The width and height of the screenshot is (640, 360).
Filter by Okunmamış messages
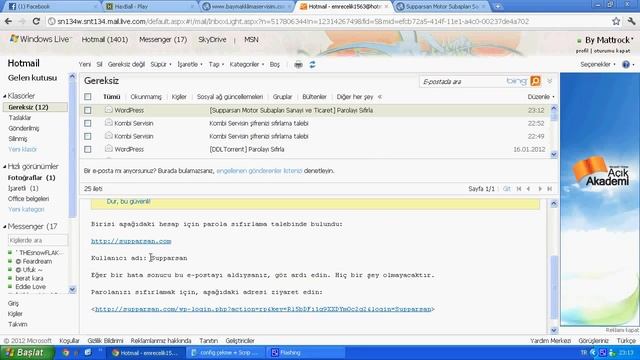click(x=146, y=97)
